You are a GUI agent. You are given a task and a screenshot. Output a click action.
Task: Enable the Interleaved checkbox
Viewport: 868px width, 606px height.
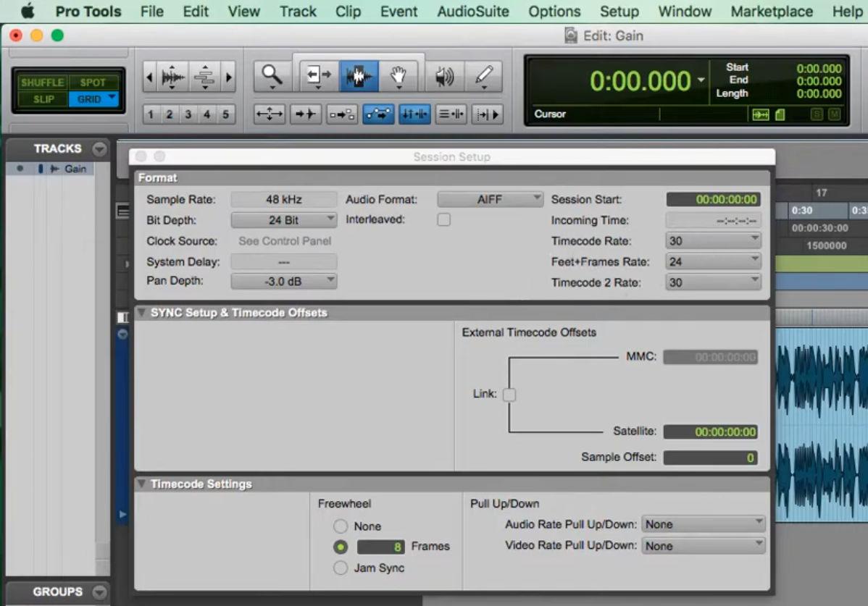pyautogui.click(x=443, y=219)
